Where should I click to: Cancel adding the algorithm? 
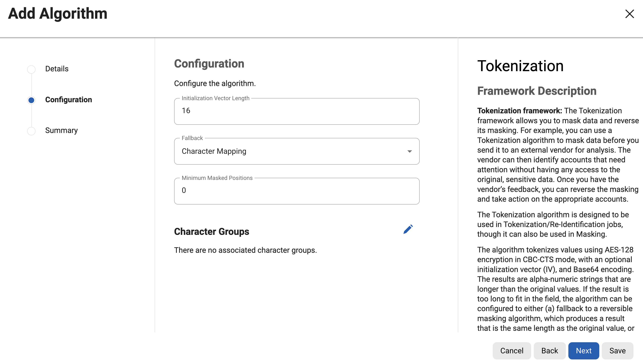coord(512,350)
